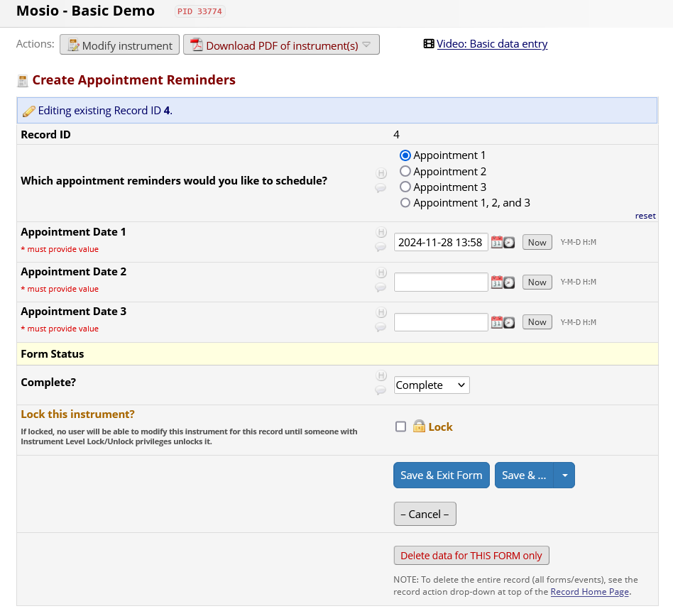Viewport: 673px width, 616px height.
Task: Open the Video: Basic data entry link
Action: pyautogui.click(x=492, y=44)
